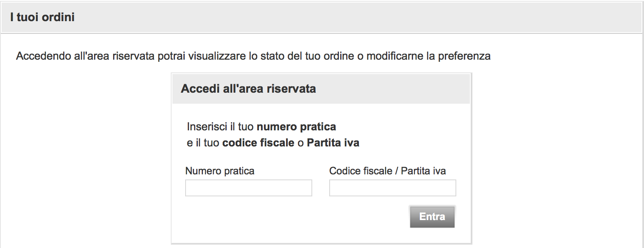Click the 'Numero pratica' field label

coord(220,171)
